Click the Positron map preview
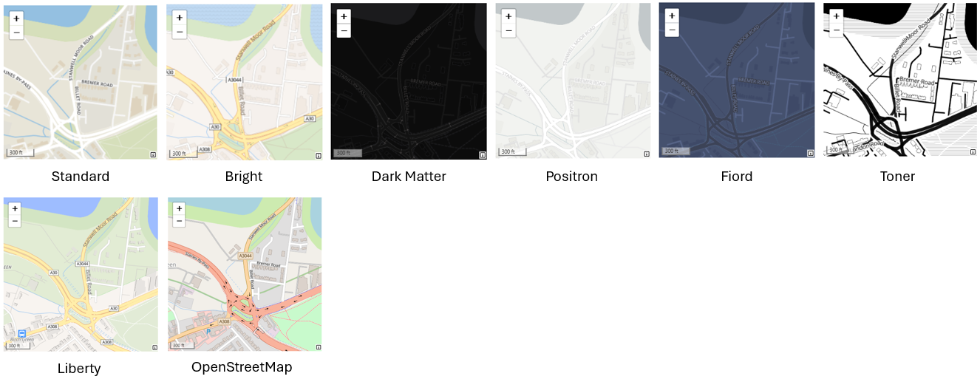 tap(573, 82)
